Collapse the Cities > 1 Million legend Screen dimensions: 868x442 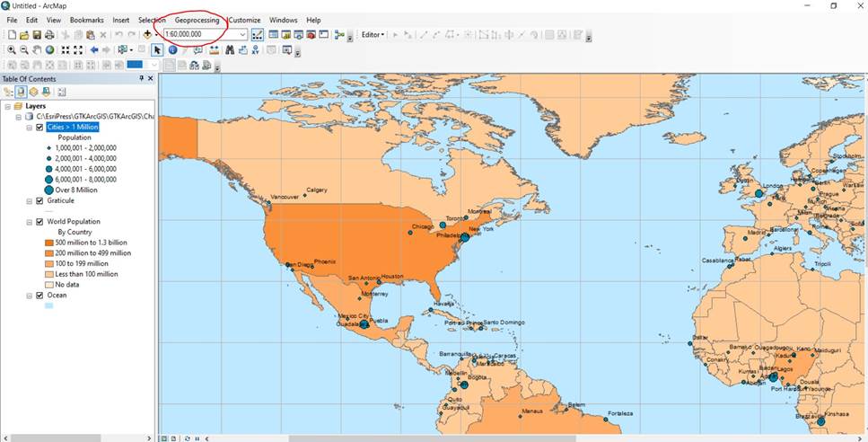tap(30, 127)
